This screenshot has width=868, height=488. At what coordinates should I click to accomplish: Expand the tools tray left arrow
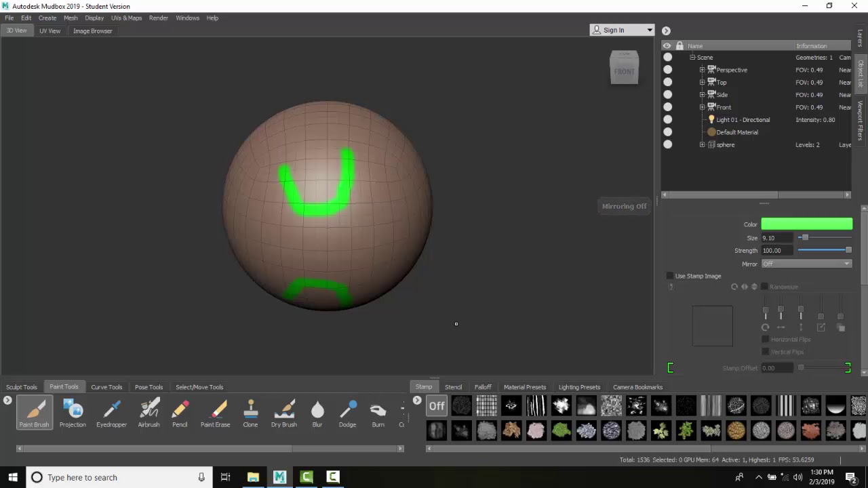coord(7,401)
